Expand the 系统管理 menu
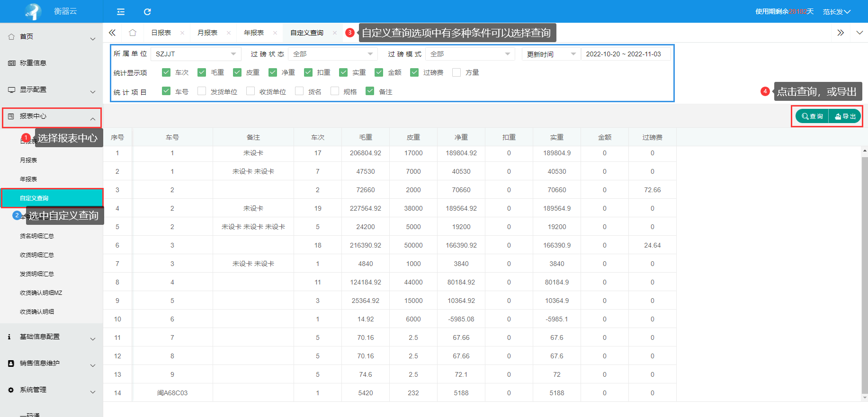Image resolution: width=868 pixels, height=417 pixels. 93,392
